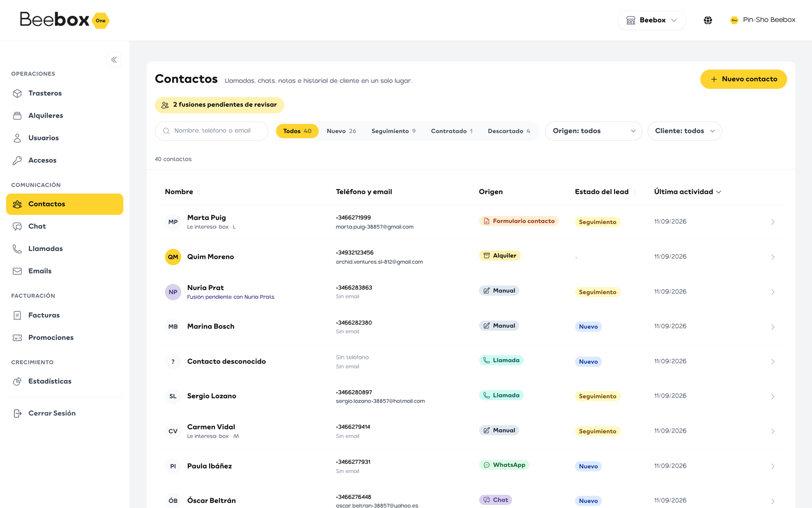Click the Alquileres icon in sidebar
Viewport: 812px width, 508px height.
tap(17, 116)
